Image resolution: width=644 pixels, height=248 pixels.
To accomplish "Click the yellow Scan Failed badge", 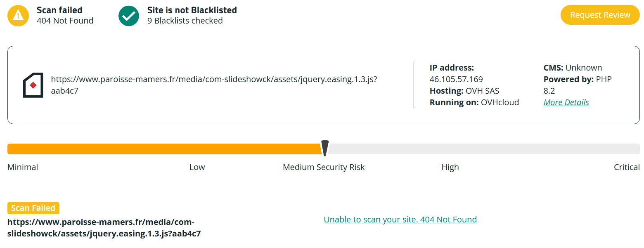I will 33,208.
